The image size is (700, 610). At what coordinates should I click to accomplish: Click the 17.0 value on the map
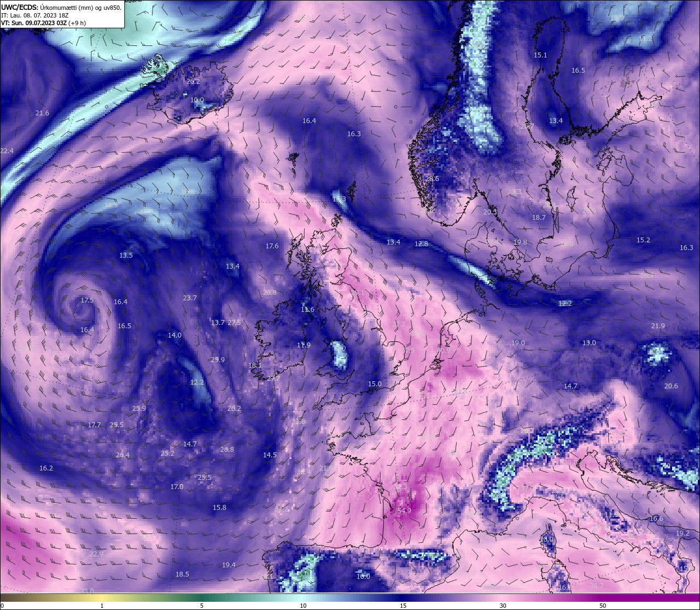pos(177,487)
